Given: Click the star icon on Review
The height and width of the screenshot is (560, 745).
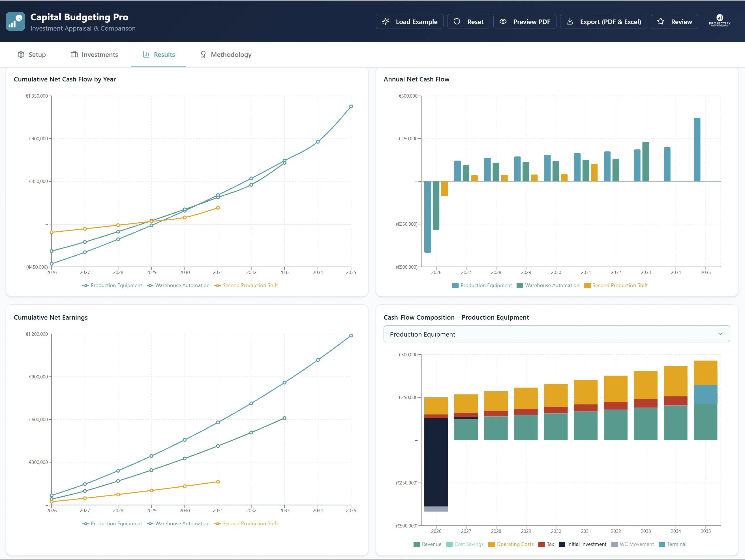Looking at the screenshot, I should pos(661,21).
